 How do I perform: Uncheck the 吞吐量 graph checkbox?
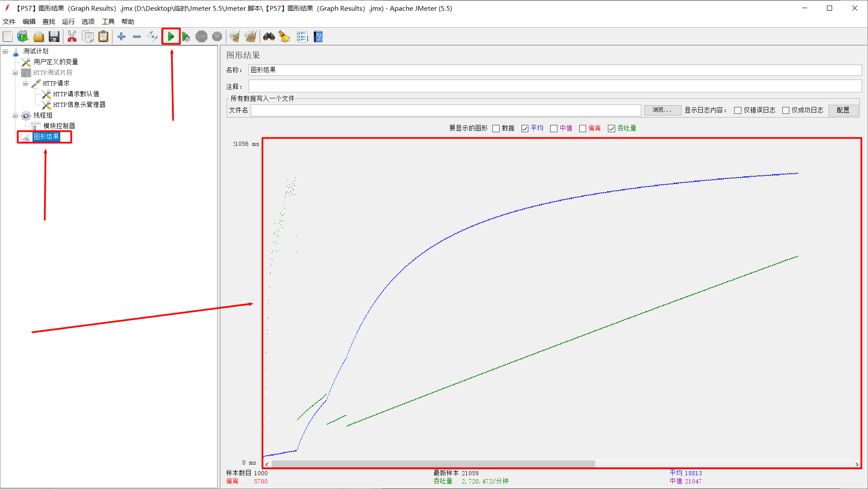pyautogui.click(x=612, y=128)
